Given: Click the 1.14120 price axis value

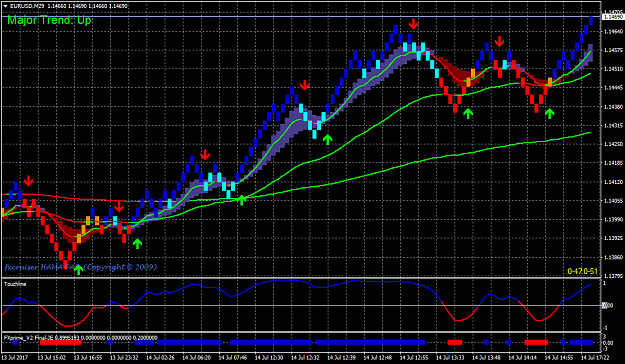Looking at the screenshot, I should point(614,182).
